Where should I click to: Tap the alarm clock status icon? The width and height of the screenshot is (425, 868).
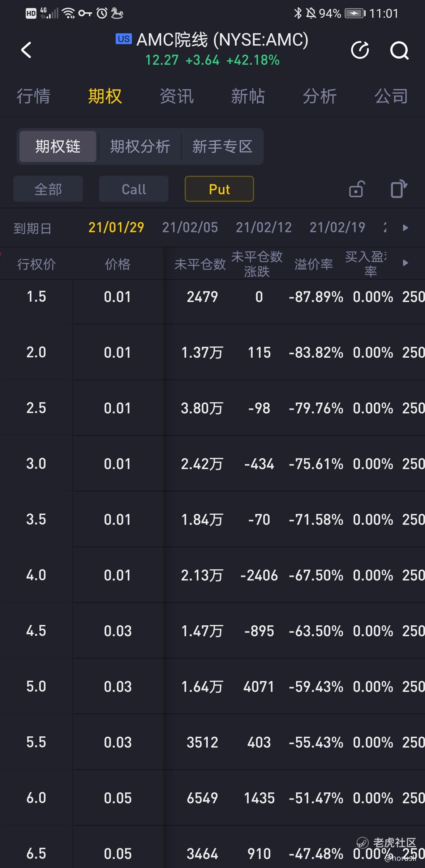tap(102, 13)
